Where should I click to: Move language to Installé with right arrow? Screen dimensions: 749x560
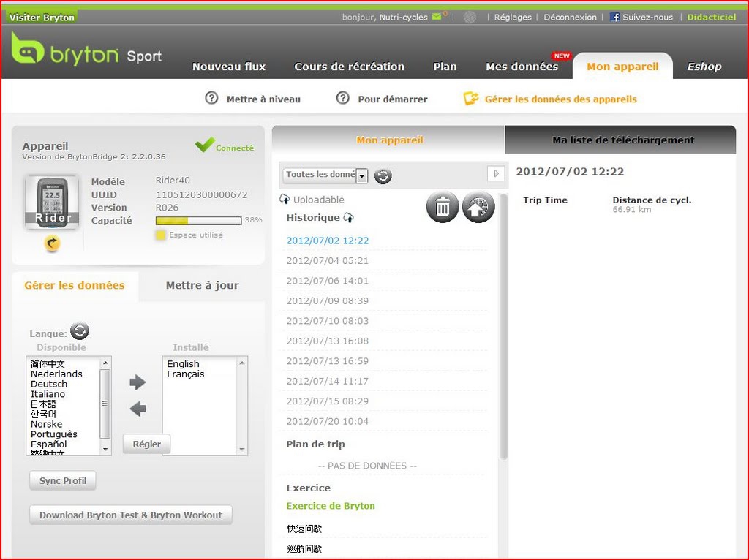[x=138, y=382]
